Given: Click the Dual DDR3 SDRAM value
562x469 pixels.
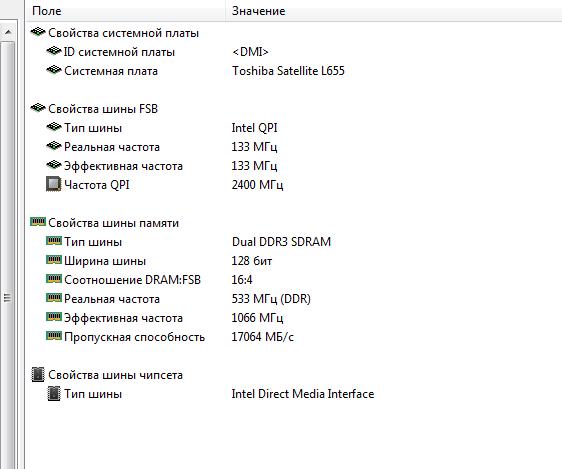Looking at the screenshot, I should pos(281,241).
